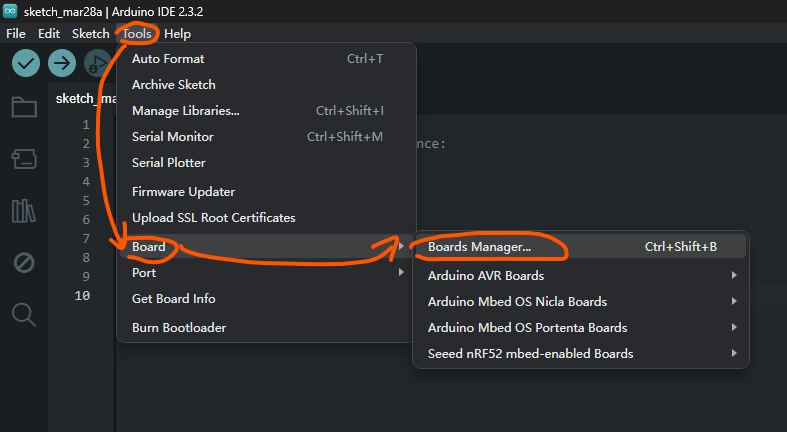Open the Debug sidebar icon
Viewport: 787px width, 432px height.
tap(24, 263)
